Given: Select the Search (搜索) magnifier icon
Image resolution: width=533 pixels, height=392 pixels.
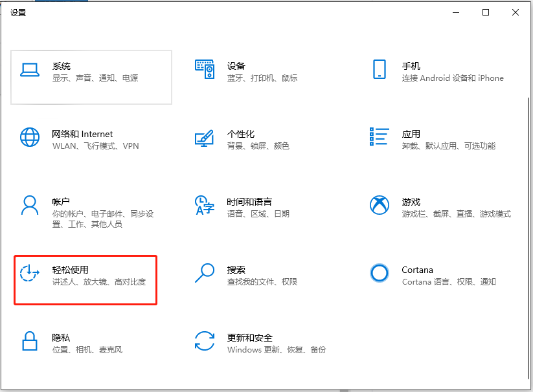Looking at the screenshot, I should point(205,274).
